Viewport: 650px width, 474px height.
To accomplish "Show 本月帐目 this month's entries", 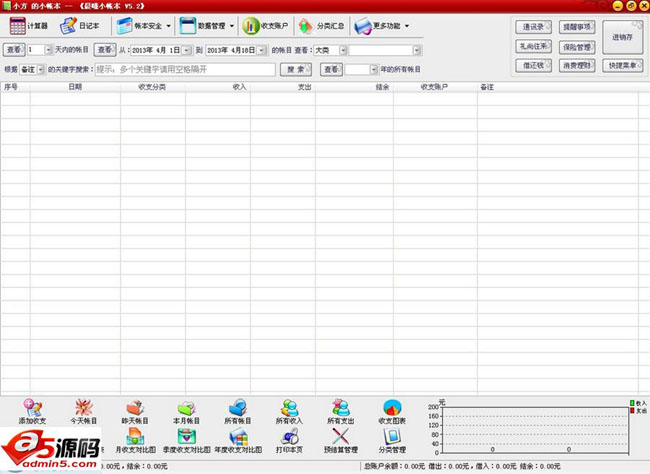I will click(187, 411).
